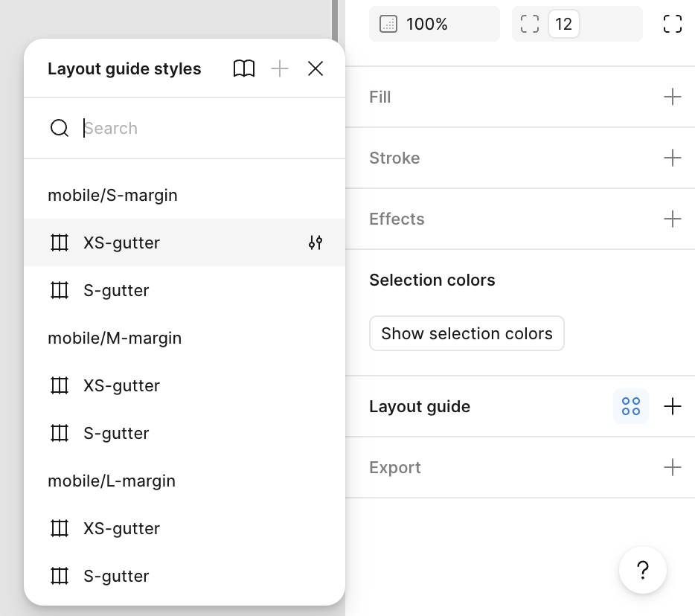This screenshot has width=695, height=616.
Task: Click the search input field
Action: coord(149,128)
